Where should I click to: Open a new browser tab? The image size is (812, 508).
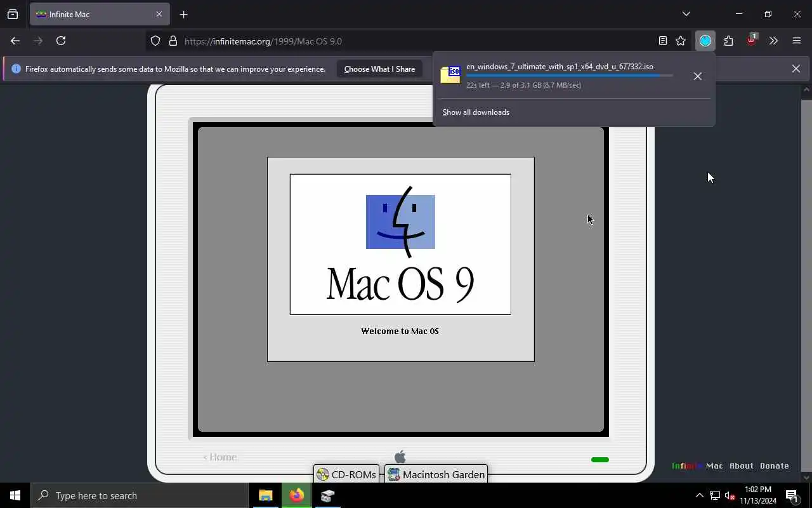[x=183, y=14]
